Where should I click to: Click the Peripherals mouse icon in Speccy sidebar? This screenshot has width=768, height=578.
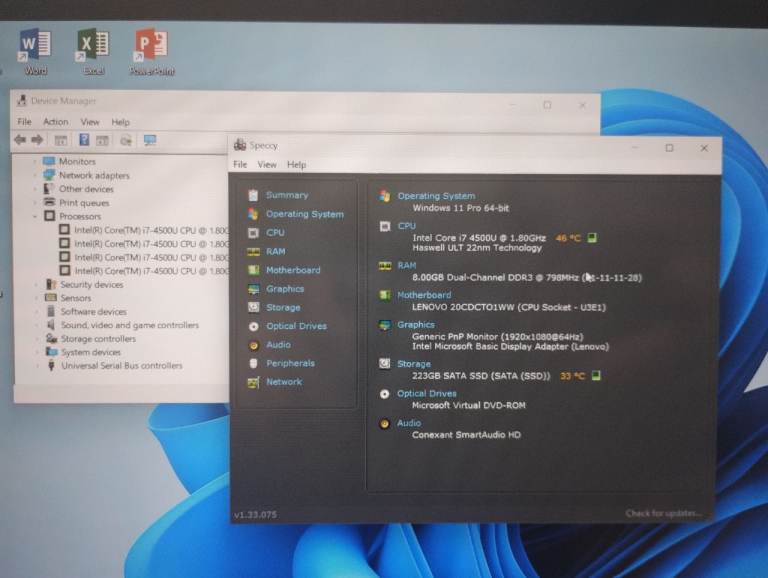tap(253, 363)
